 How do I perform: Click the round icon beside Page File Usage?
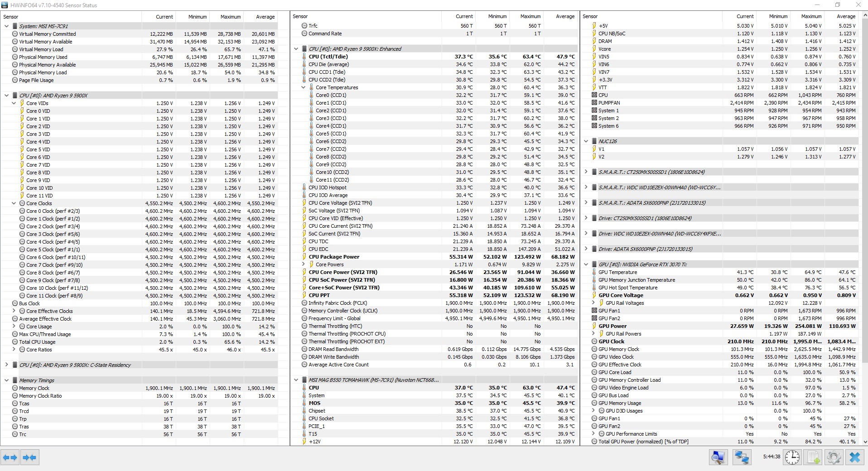(x=14, y=80)
